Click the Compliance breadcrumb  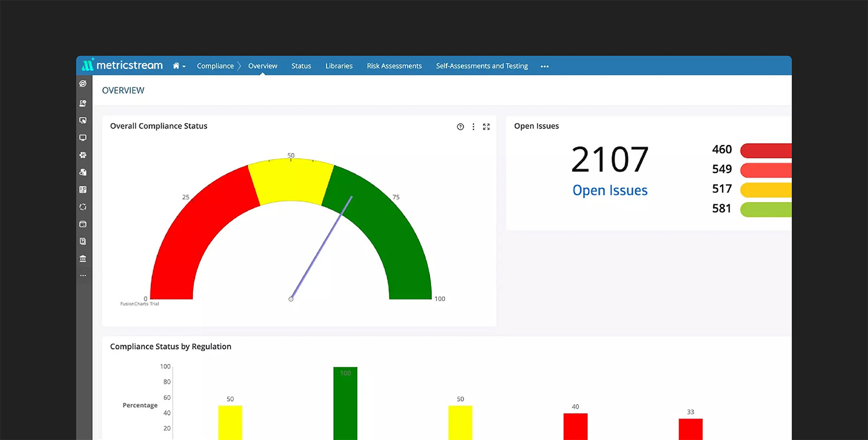point(215,66)
